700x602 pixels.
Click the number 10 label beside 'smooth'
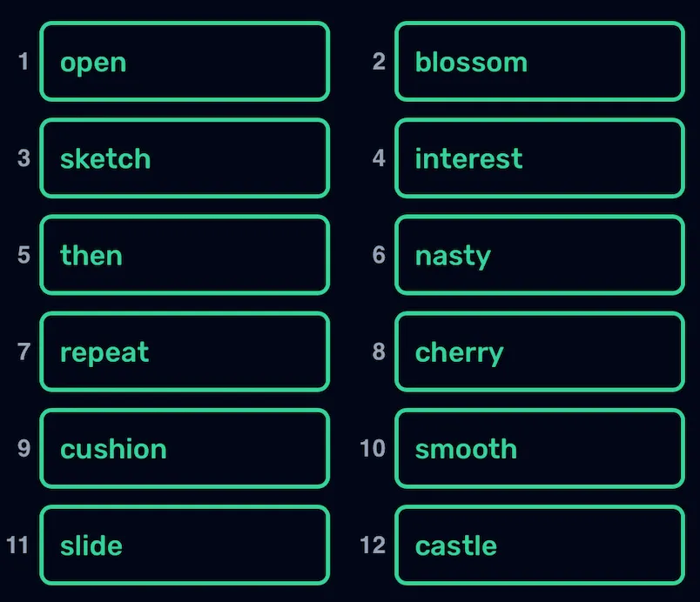point(373,448)
